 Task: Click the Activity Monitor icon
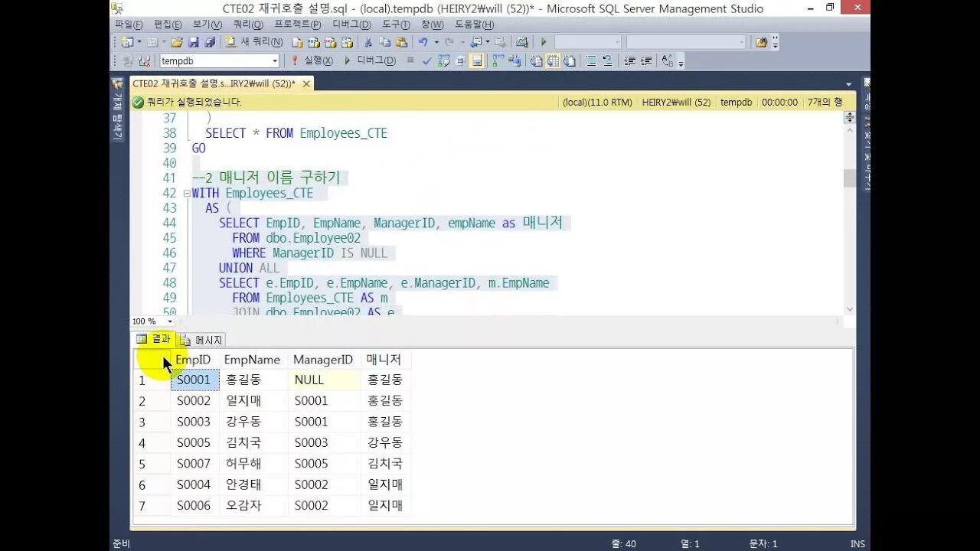(522, 42)
